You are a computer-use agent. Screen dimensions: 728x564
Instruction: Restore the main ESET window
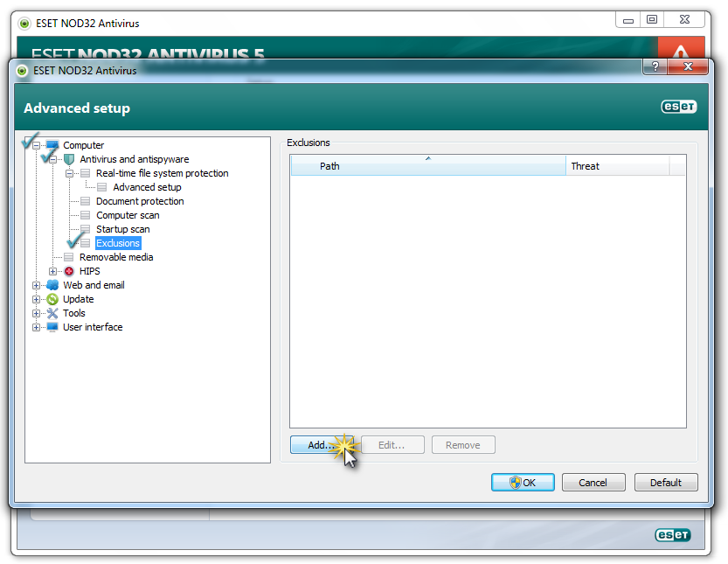[x=652, y=19]
